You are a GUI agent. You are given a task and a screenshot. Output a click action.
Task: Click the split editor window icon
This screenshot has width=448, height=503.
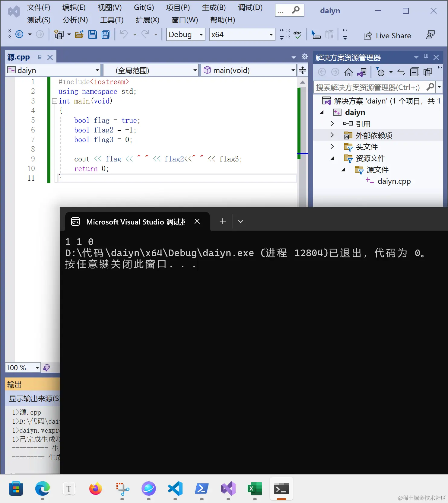click(x=303, y=70)
